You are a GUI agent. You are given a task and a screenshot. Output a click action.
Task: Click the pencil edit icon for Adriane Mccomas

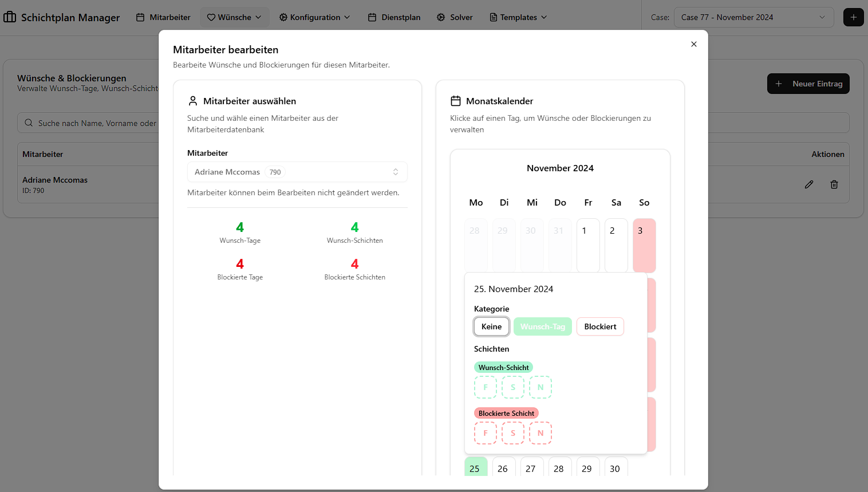pos(808,184)
